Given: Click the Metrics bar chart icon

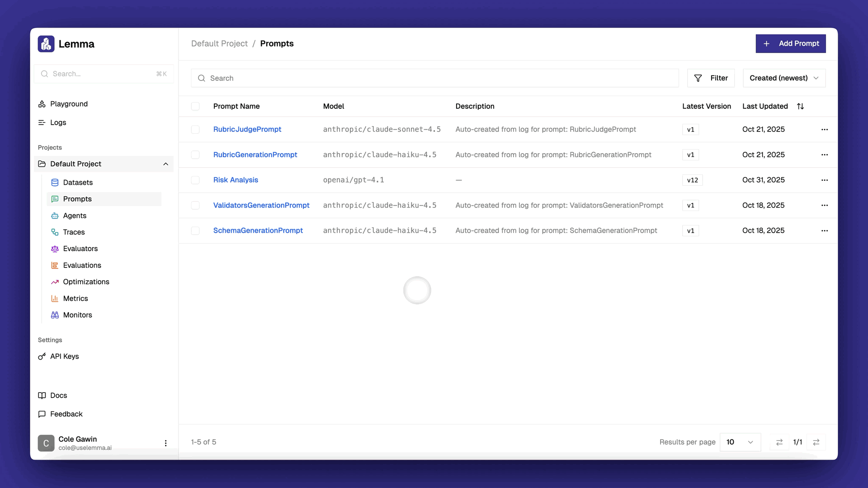Looking at the screenshot, I should (x=55, y=299).
